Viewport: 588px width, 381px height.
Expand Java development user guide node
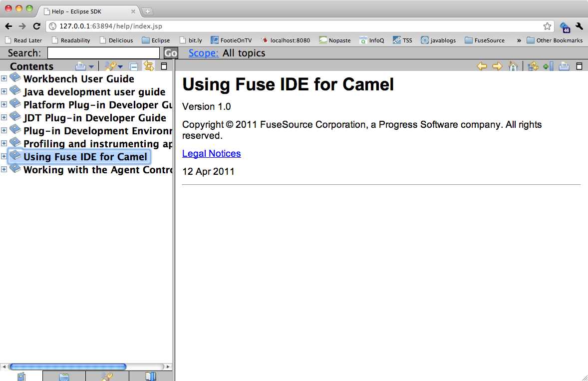(x=4, y=91)
